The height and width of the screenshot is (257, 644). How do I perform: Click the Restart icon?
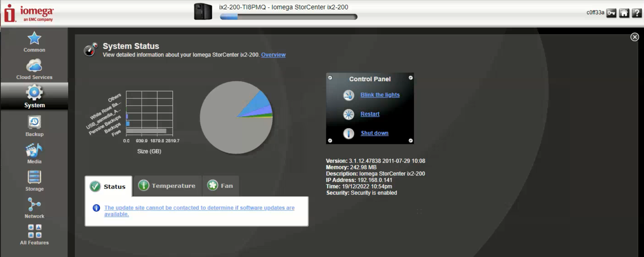click(x=349, y=114)
